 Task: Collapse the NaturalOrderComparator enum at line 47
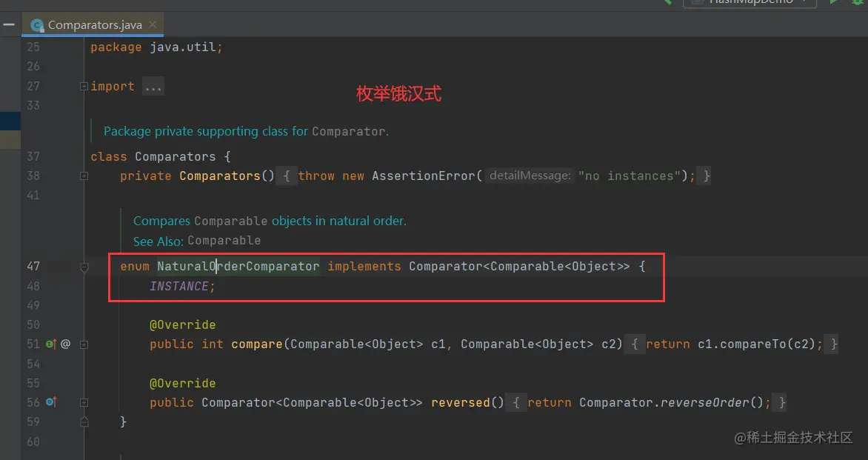point(84,267)
